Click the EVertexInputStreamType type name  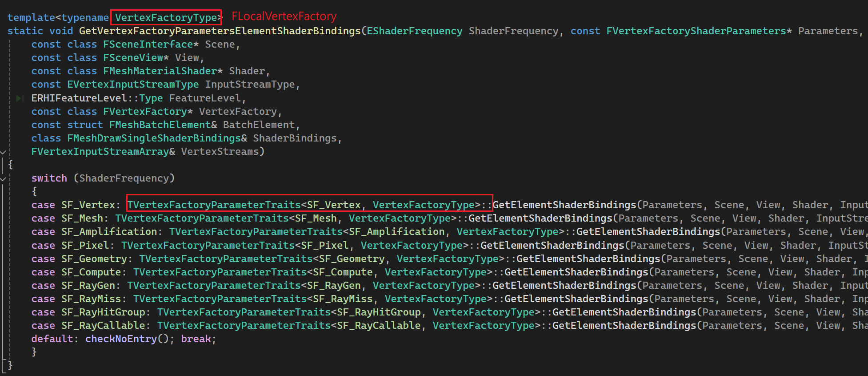pyautogui.click(x=133, y=85)
